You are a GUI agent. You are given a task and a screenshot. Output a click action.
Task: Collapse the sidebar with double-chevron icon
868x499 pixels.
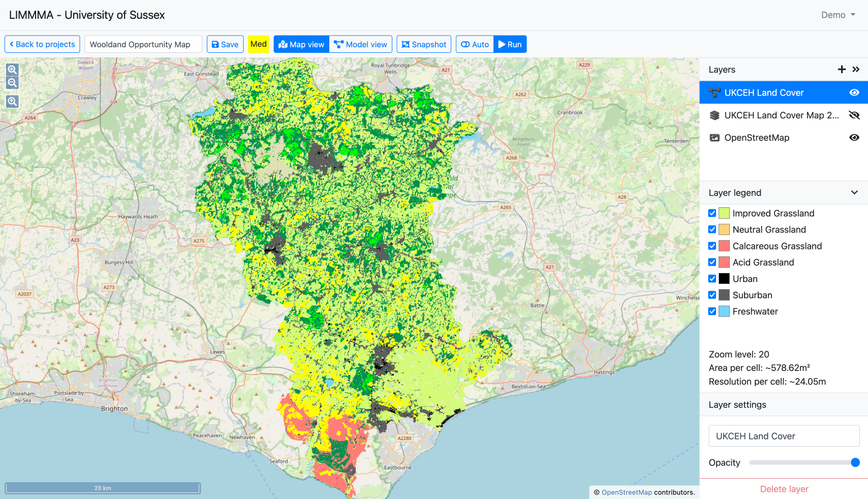[x=856, y=70]
